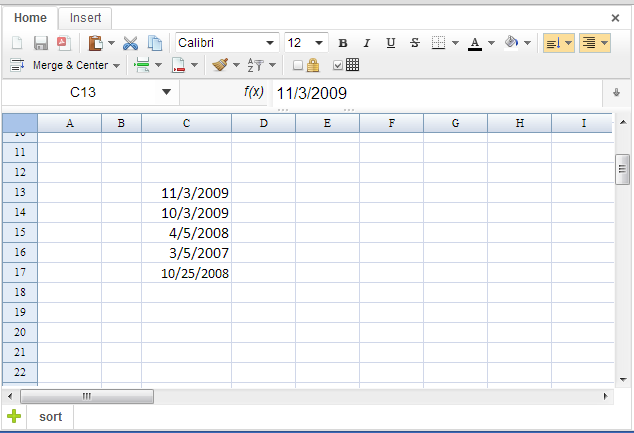
Task: Open the Merge & Center dropdown arrow
Action: pyautogui.click(x=116, y=65)
